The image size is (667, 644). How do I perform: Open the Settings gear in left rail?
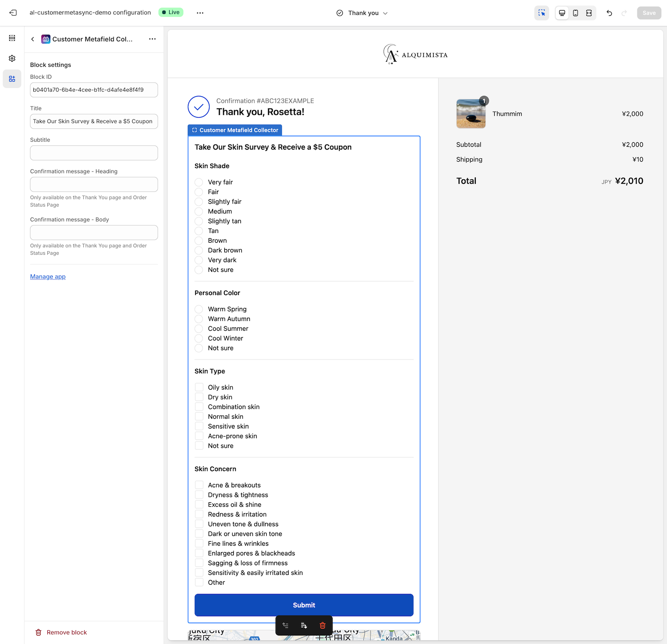(x=12, y=58)
